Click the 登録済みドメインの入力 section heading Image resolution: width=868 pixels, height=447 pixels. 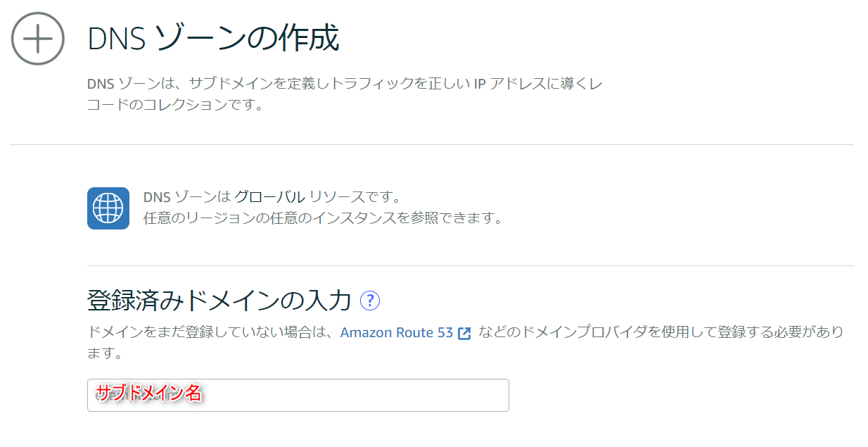pyautogui.click(x=219, y=301)
